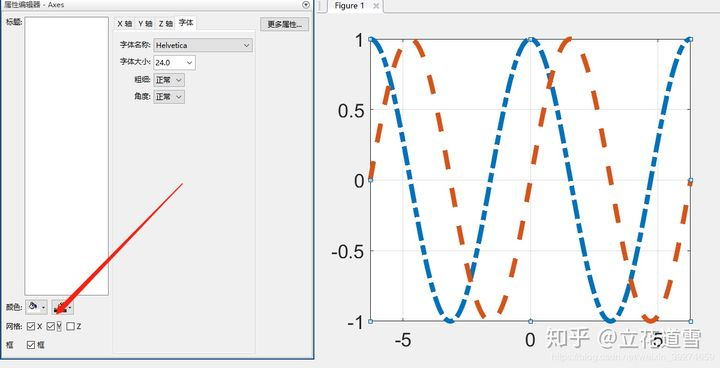The height and width of the screenshot is (368, 720).
Task: Click the 更多属性... button
Action: (x=285, y=24)
